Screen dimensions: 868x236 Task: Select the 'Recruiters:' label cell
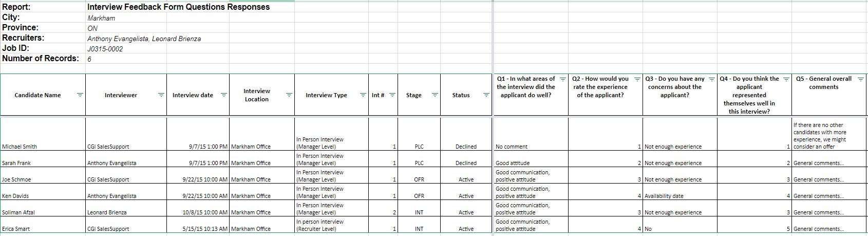coord(43,38)
